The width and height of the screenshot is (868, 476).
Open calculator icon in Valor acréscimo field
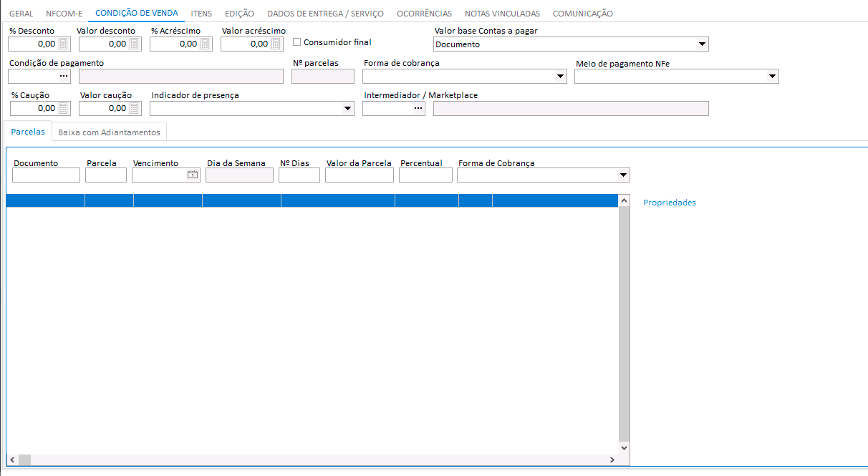tap(276, 44)
